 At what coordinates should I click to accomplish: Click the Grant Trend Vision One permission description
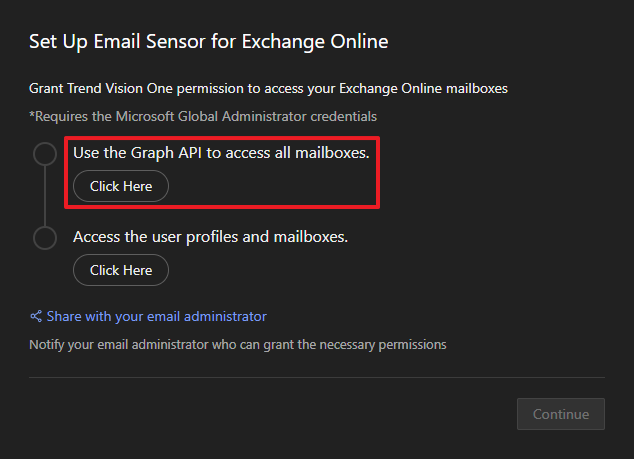(x=268, y=89)
